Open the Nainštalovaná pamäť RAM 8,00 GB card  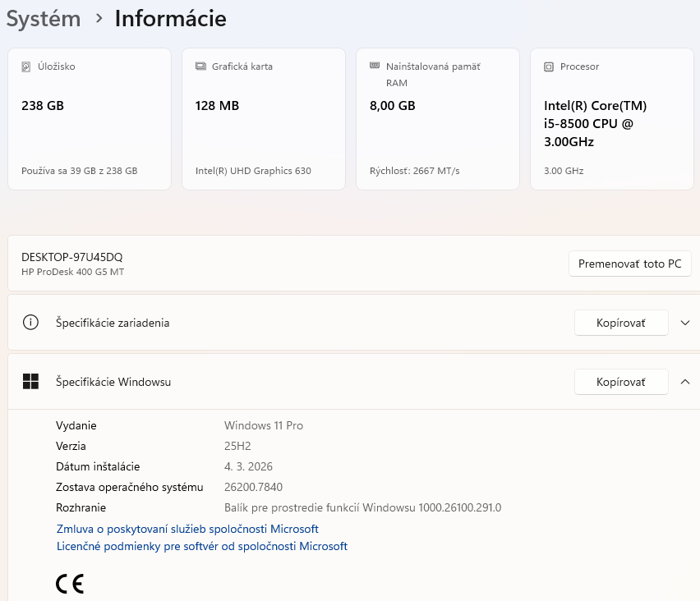point(437,119)
